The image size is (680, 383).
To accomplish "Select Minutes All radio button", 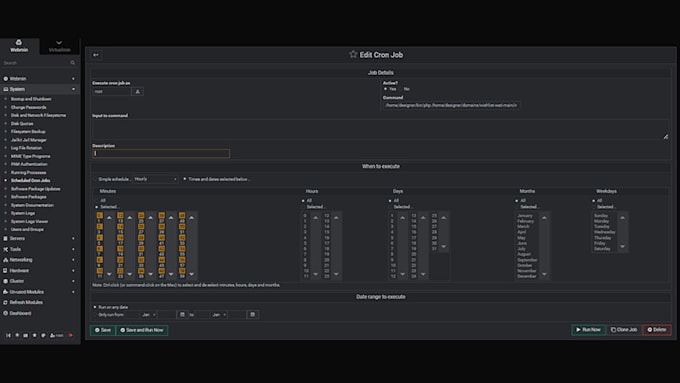I will [97, 201].
